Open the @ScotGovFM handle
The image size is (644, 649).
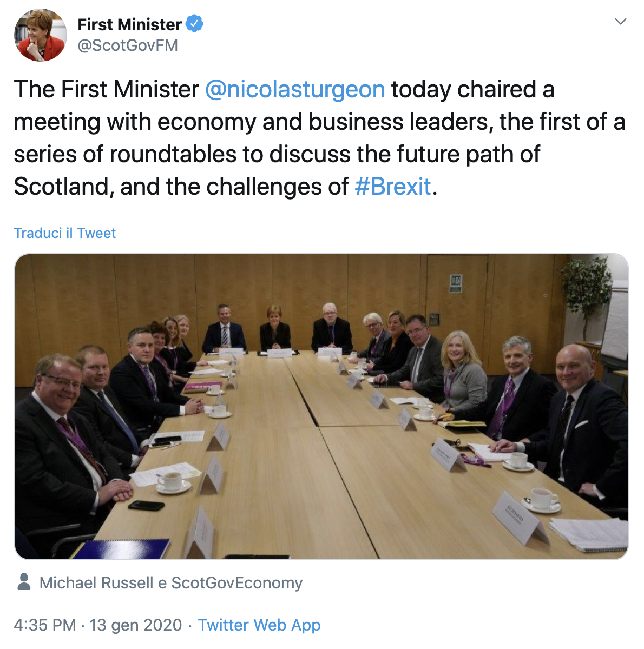pyautogui.click(x=128, y=45)
